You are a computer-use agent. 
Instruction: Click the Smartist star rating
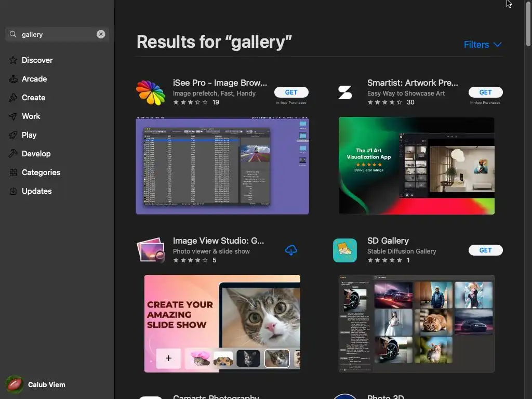(x=385, y=102)
